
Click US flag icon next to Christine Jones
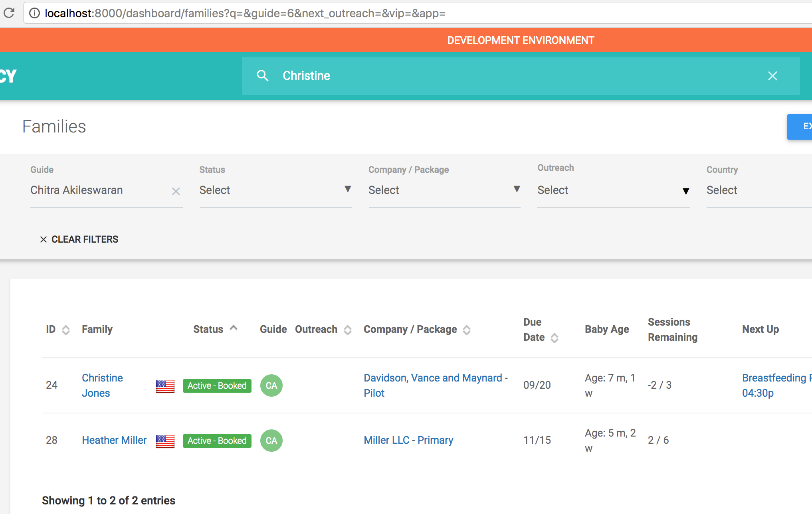(165, 386)
